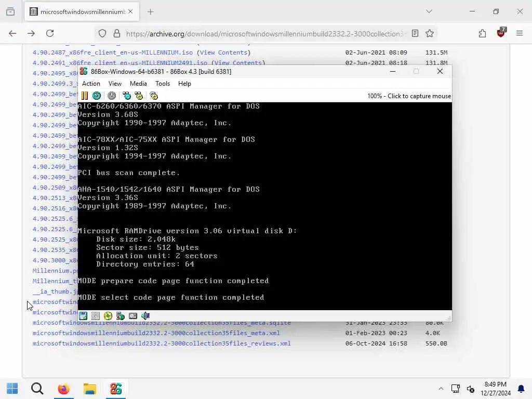Screen dimensions: 532x399
Task: Click the emulator display to capture mouse
Action: click(x=264, y=206)
